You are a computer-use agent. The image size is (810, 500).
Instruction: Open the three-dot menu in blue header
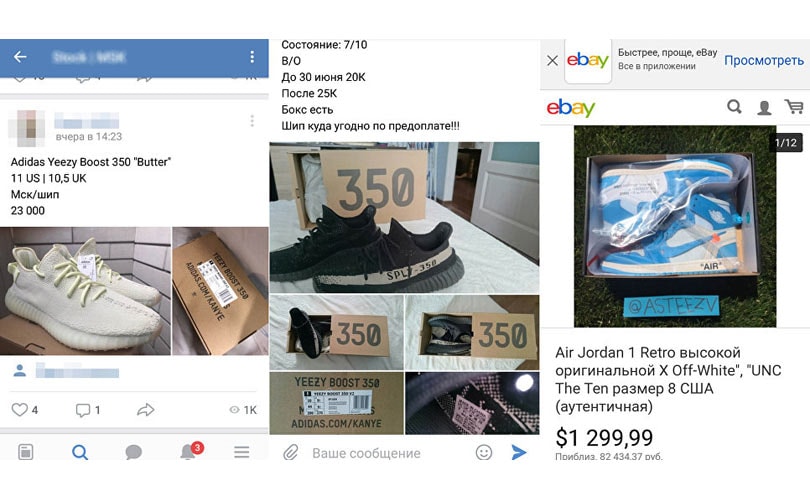[x=252, y=57]
